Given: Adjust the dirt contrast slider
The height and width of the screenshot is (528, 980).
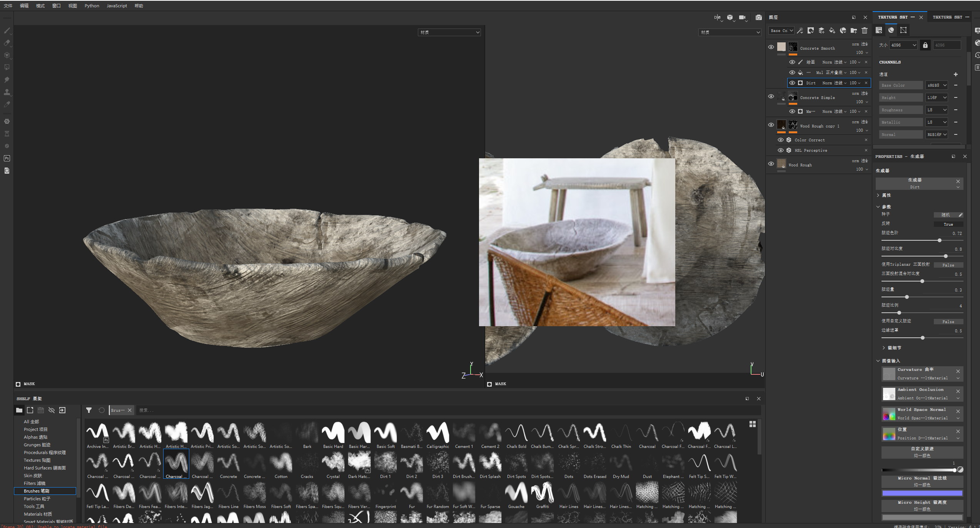Looking at the screenshot, I should click(945, 256).
